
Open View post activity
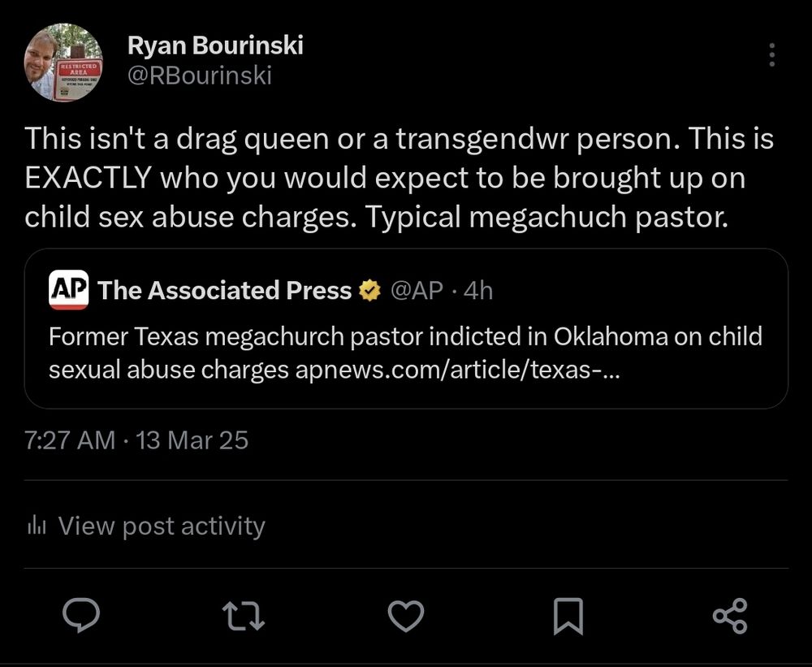[162, 526]
